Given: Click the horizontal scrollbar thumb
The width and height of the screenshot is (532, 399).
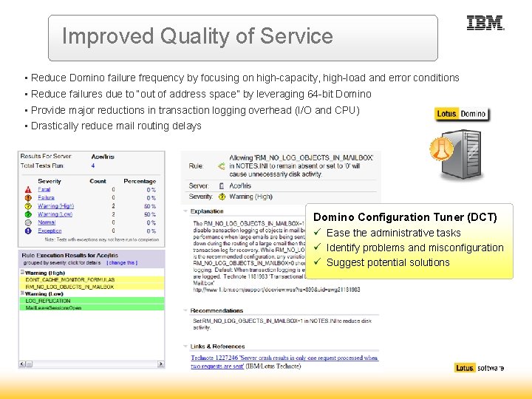Looking at the screenshot, I should (x=29, y=364).
